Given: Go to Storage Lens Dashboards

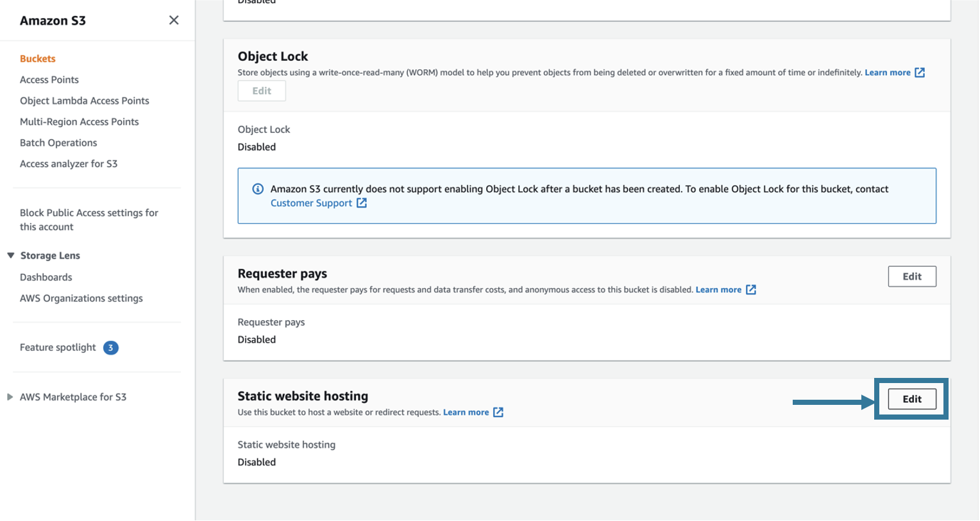Looking at the screenshot, I should (46, 277).
